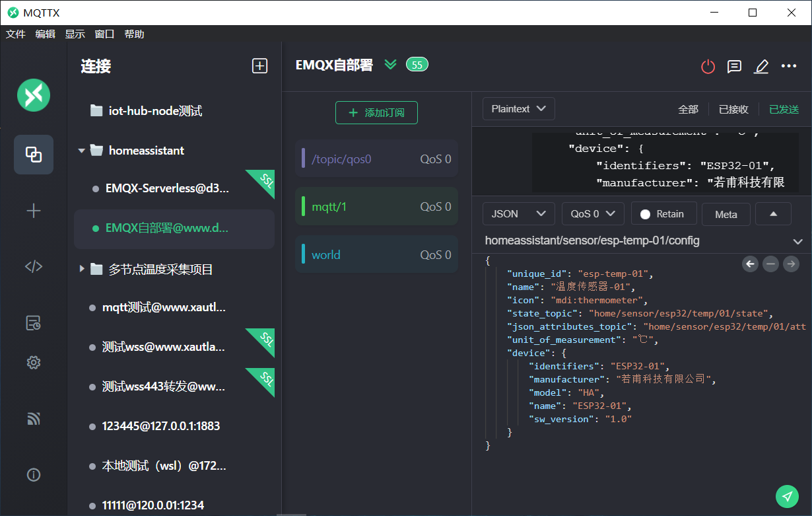Open the 文件 menu
Screen dimensions: 812x516
click(x=16, y=34)
